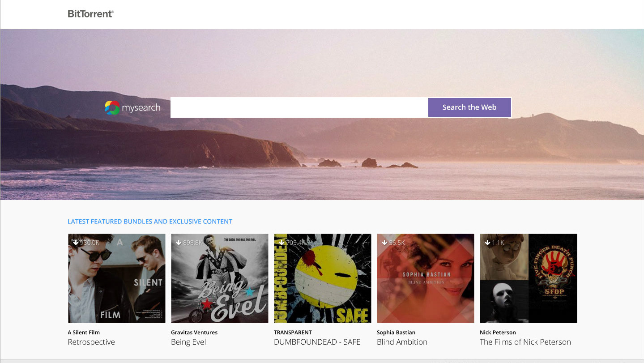Open the Being Evel cover thumbnail
Image resolution: width=644 pixels, height=363 pixels.
[220, 278]
